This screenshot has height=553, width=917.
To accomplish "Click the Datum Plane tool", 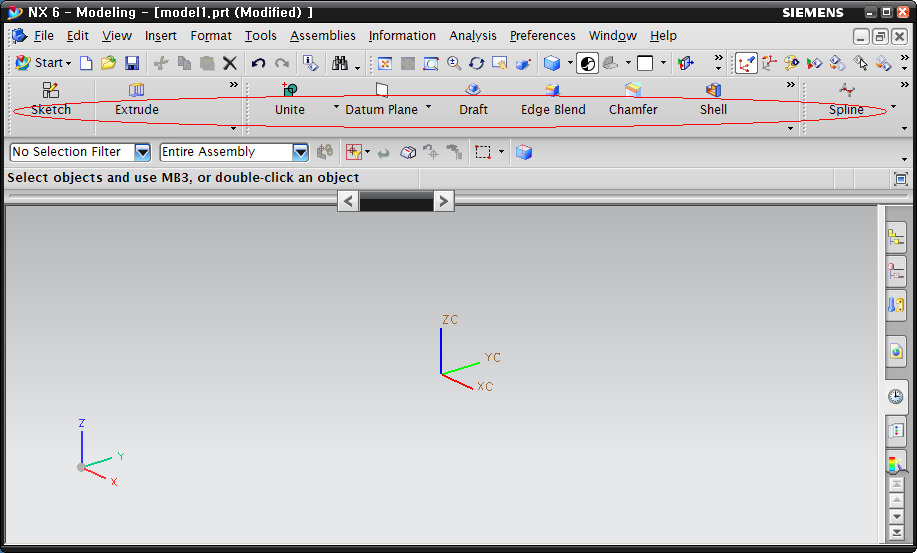I will point(381,89).
